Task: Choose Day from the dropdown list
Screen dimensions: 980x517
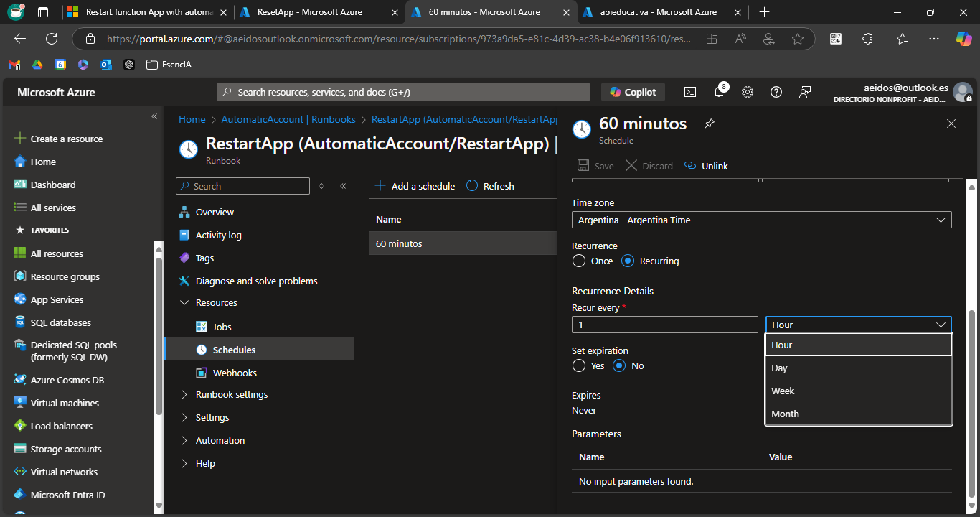Action: 859,368
